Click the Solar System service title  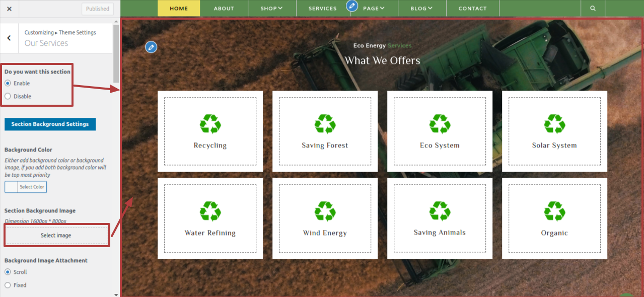[x=554, y=145]
